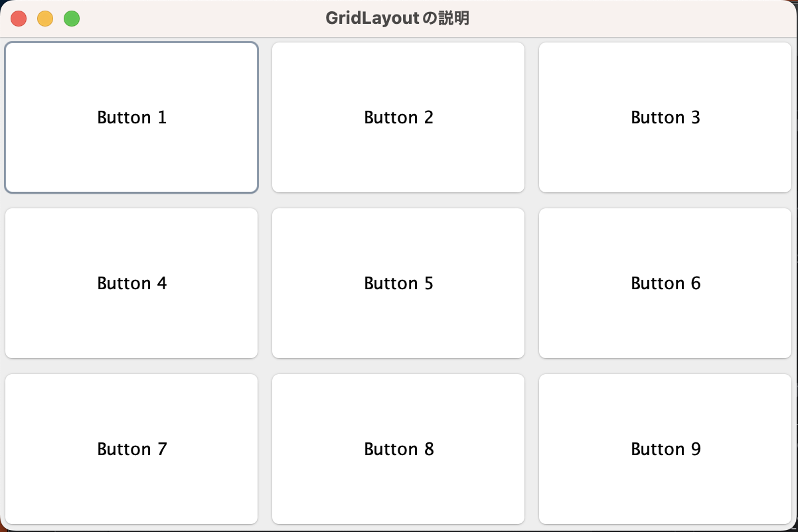
Task: Choose Button 6
Action: 665,283
